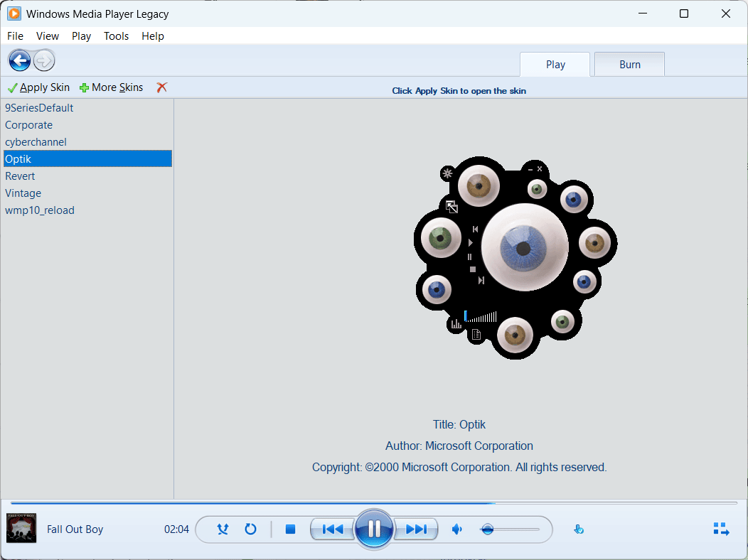
Task: Skip to previous track
Action: click(333, 529)
